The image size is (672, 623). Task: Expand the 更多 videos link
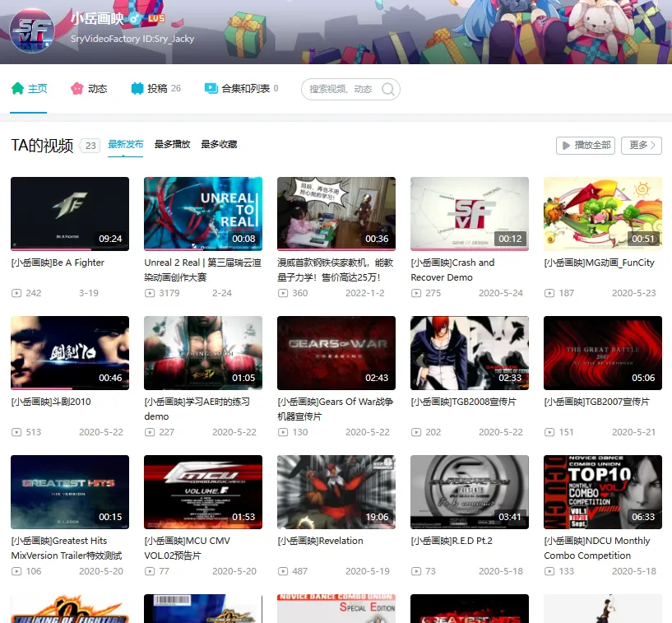pyautogui.click(x=642, y=145)
